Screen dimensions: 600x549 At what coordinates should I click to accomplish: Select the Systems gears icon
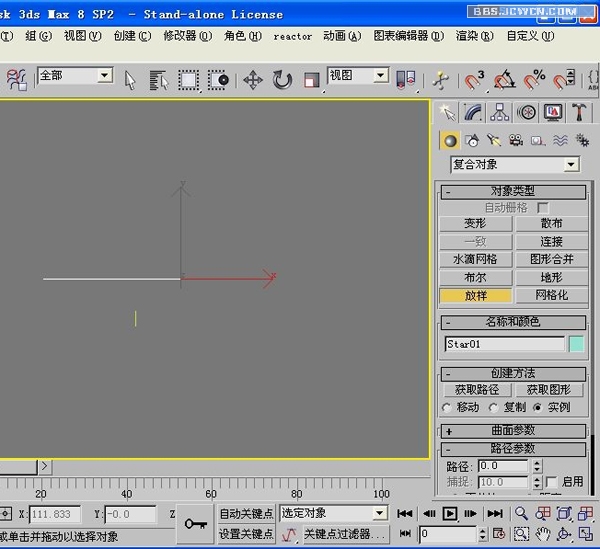pyautogui.click(x=582, y=141)
